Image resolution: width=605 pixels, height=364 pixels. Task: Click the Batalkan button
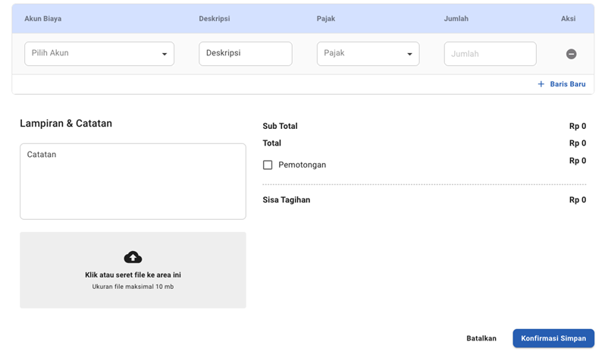coord(481,338)
